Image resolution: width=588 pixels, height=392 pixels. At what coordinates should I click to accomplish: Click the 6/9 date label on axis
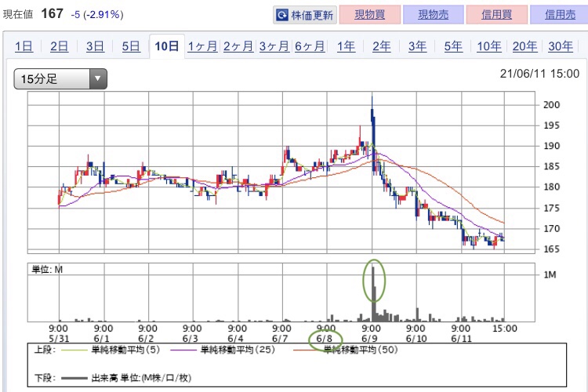click(369, 339)
